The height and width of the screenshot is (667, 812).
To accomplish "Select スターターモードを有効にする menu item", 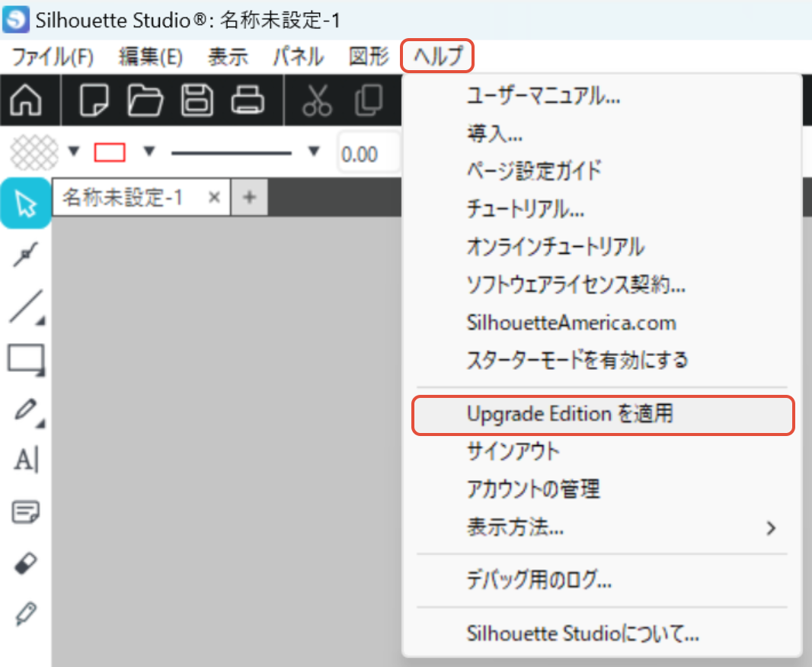I will [x=603, y=360].
